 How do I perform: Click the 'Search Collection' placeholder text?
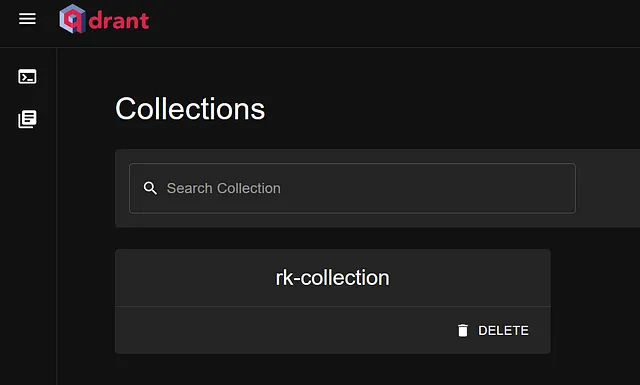(224, 188)
